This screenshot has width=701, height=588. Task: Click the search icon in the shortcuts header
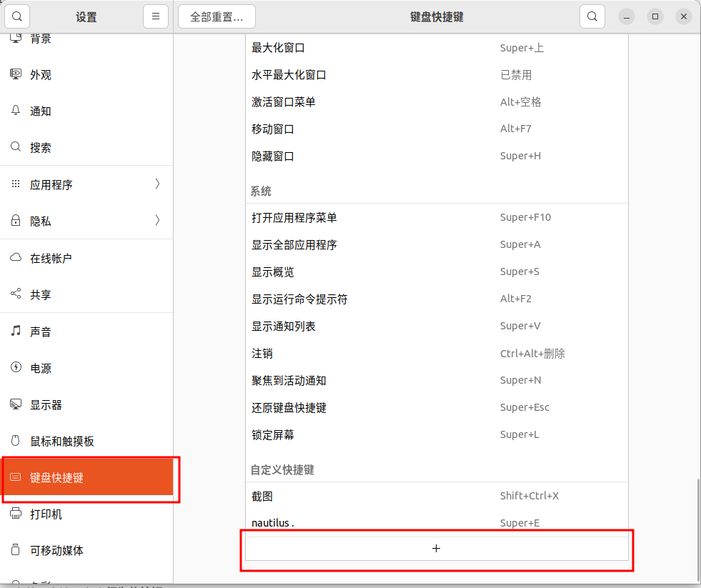592,16
